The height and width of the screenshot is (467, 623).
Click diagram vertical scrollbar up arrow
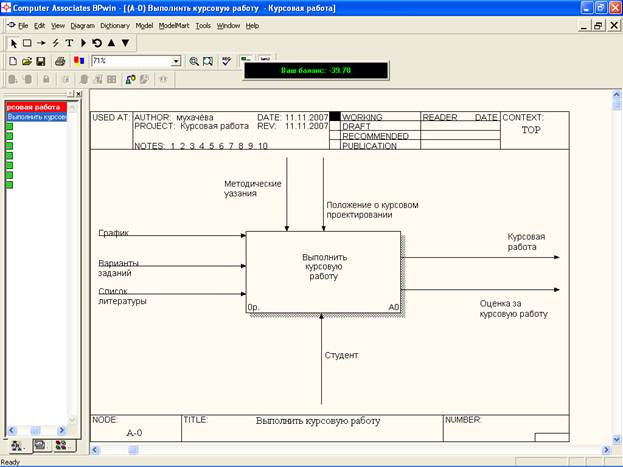click(616, 95)
